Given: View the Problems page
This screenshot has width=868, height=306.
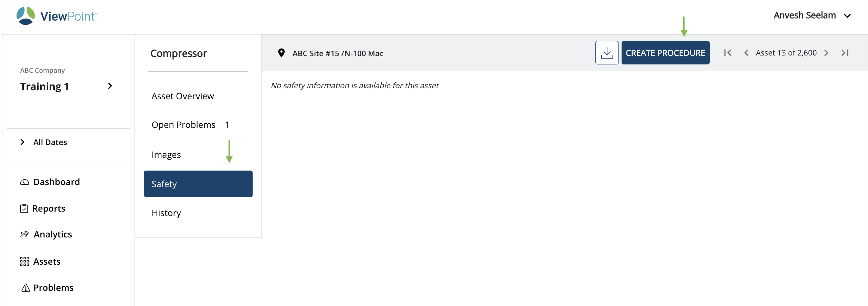Looking at the screenshot, I should click(x=53, y=288).
